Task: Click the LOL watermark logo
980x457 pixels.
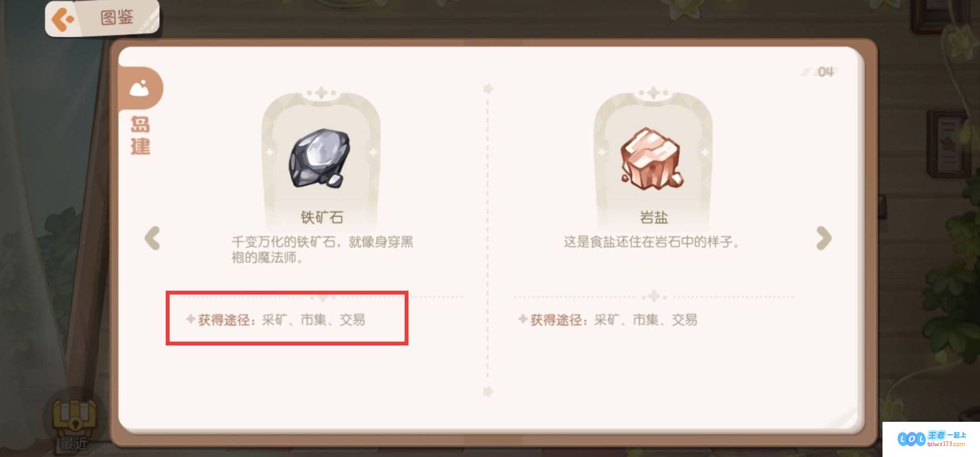Action: pyautogui.click(x=912, y=439)
